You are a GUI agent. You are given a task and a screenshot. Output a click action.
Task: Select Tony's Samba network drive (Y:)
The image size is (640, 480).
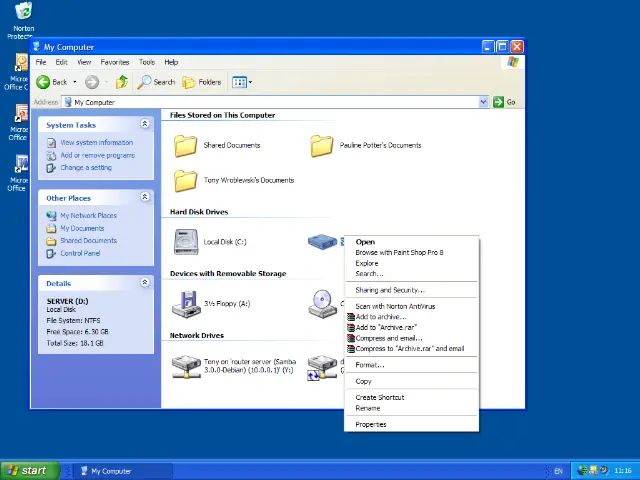point(187,367)
